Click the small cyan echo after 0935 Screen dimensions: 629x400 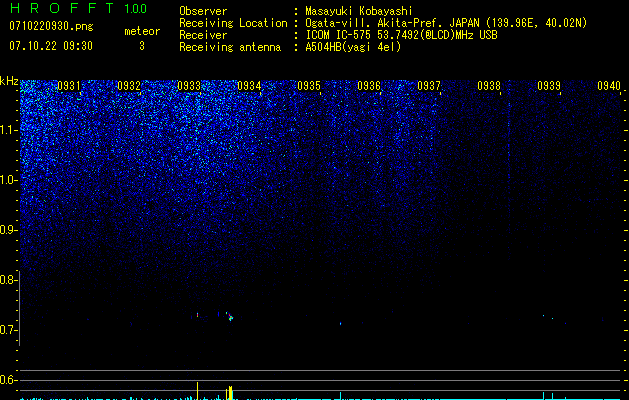pos(341,323)
